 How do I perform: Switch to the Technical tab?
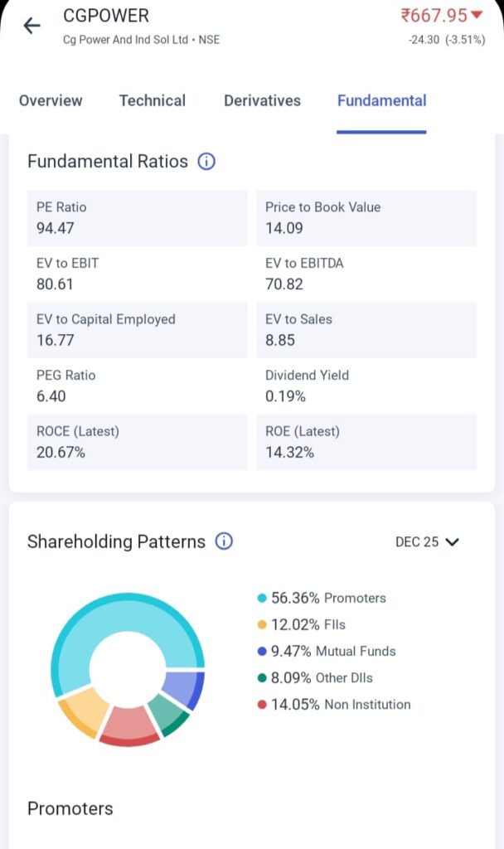pyautogui.click(x=153, y=100)
